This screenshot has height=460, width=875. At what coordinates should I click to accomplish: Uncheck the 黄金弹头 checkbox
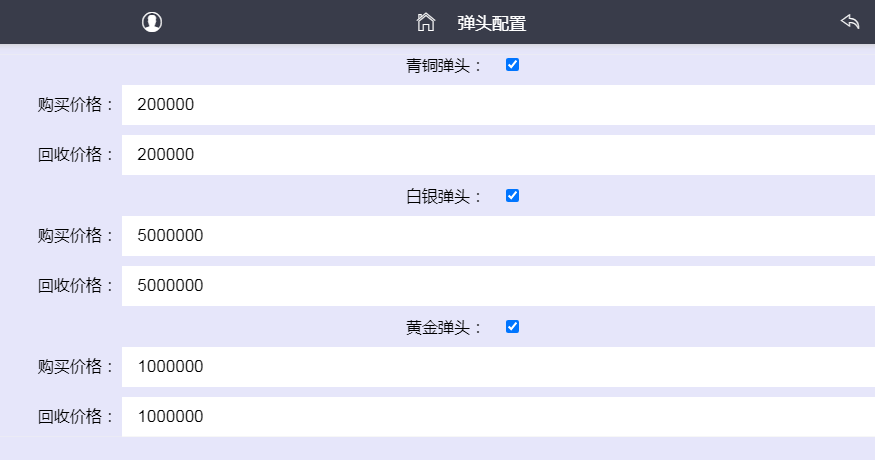[x=512, y=327]
